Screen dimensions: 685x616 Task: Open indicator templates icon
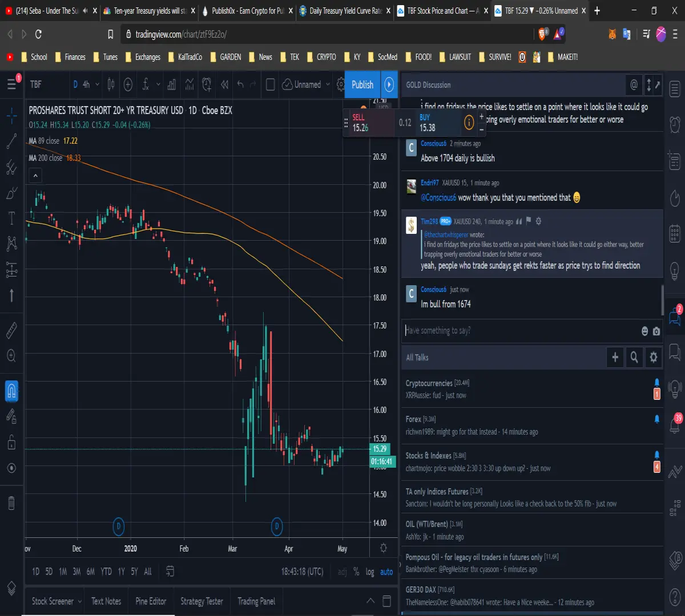[190, 84]
